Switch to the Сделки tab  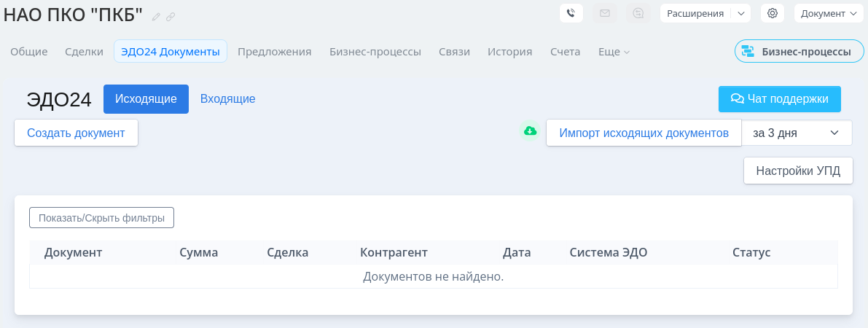click(x=84, y=52)
